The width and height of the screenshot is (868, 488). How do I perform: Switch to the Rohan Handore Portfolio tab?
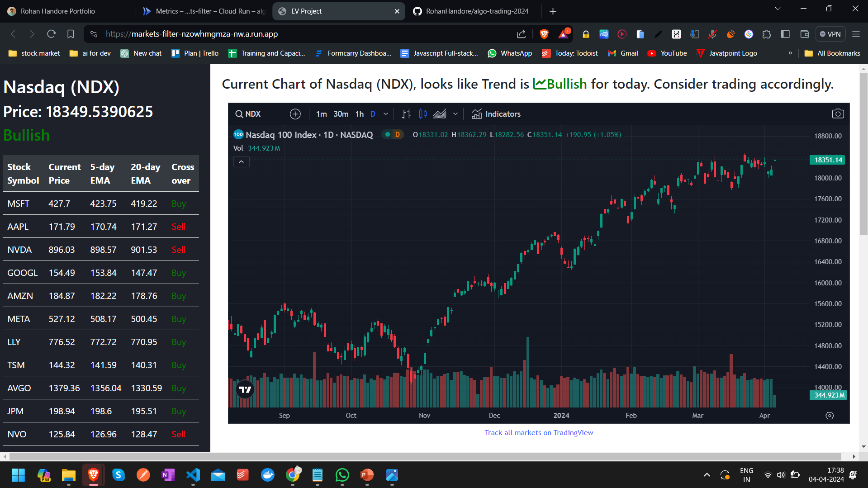pos(68,11)
